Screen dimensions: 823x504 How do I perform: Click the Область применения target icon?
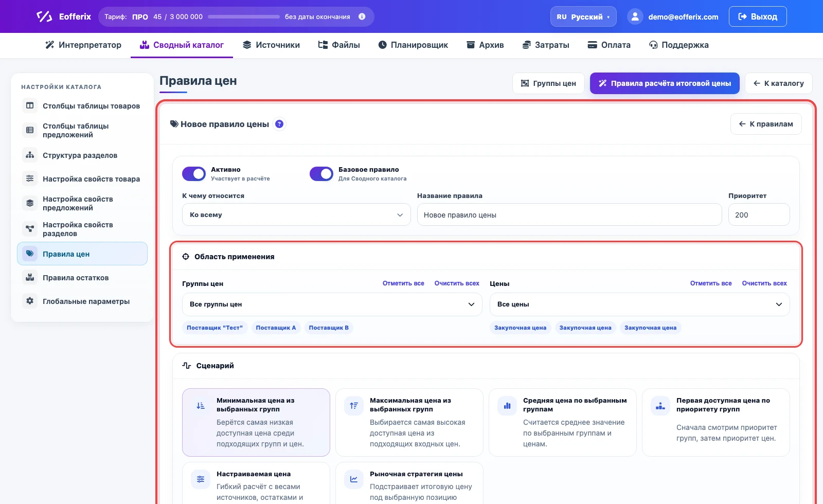tap(186, 257)
